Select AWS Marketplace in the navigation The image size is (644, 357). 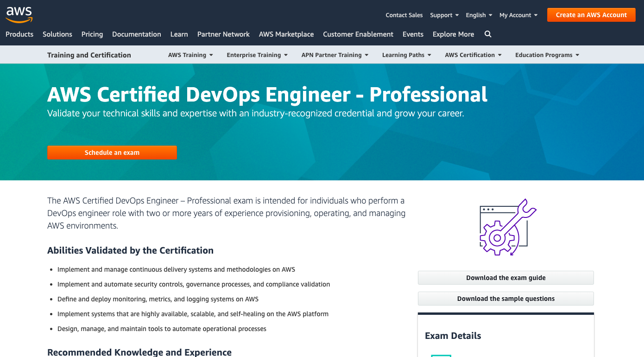tap(286, 34)
